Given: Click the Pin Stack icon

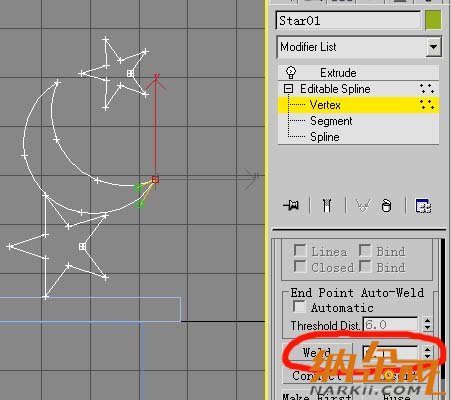Looking at the screenshot, I should pyautogui.click(x=291, y=205).
